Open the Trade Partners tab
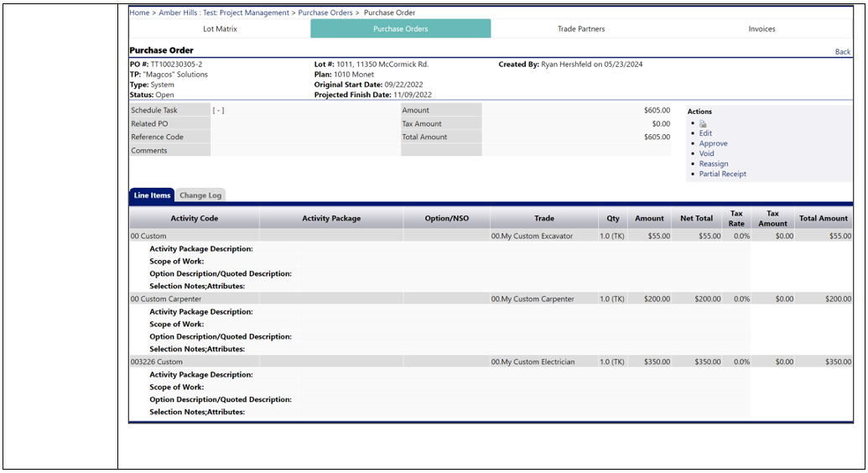The image size is (868, 473). [581, 29]
